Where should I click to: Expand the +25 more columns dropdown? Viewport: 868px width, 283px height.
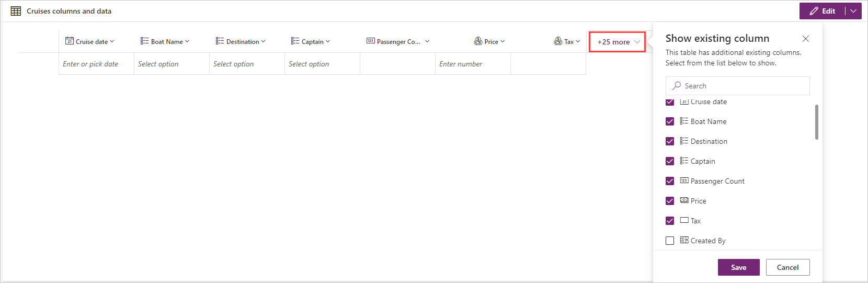pos(618,42)
